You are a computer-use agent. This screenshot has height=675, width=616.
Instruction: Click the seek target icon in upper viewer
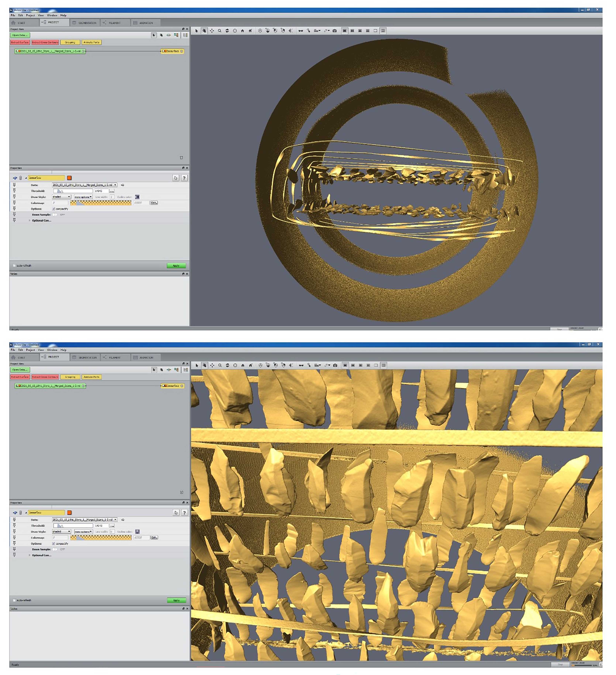pyautogui.click(x=235, y=31)
